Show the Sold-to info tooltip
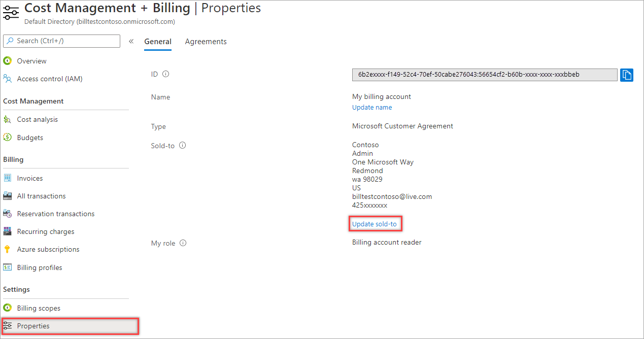The height and width of the screenshot is (339, 644). point(182,146)
